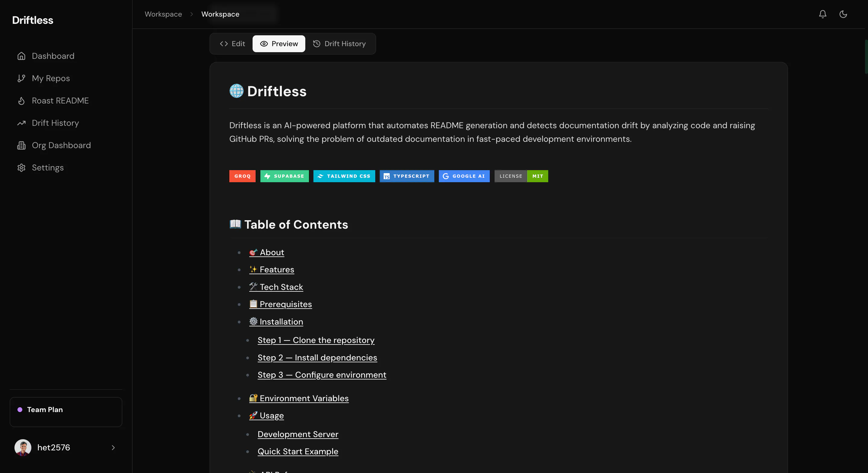Open the Installation contents link
Viewport: 868px width, 473px height.
click(x=276, y=322)
